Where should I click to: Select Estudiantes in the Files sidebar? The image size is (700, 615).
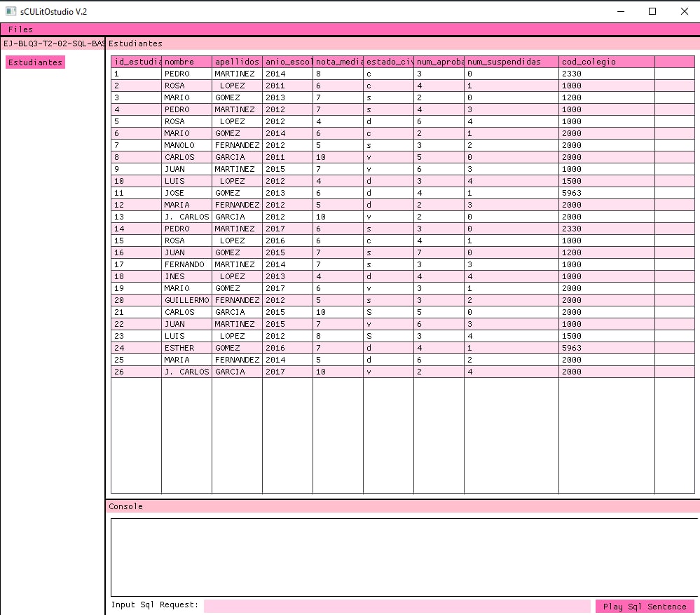click(34, 62)
